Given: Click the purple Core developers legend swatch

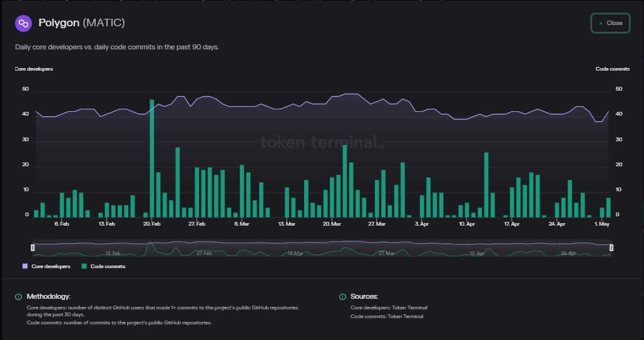Looking at the screenshot, I should (x=25, y=266).
